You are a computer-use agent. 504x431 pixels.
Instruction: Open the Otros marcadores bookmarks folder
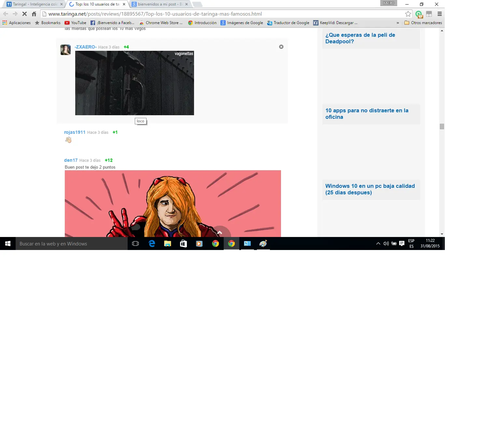(x=423, y=23)
